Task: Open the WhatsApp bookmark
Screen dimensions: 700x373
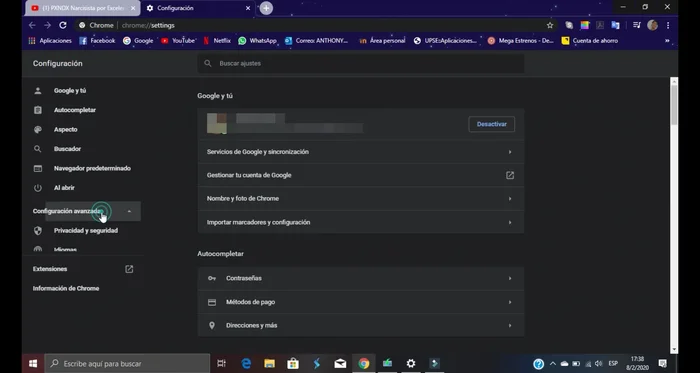Action: [257, 41]
